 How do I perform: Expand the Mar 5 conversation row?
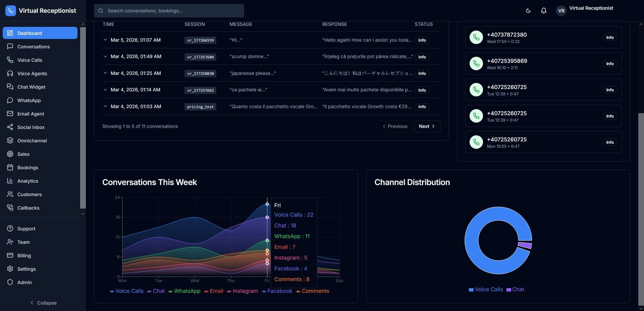(x=105, y=40)
